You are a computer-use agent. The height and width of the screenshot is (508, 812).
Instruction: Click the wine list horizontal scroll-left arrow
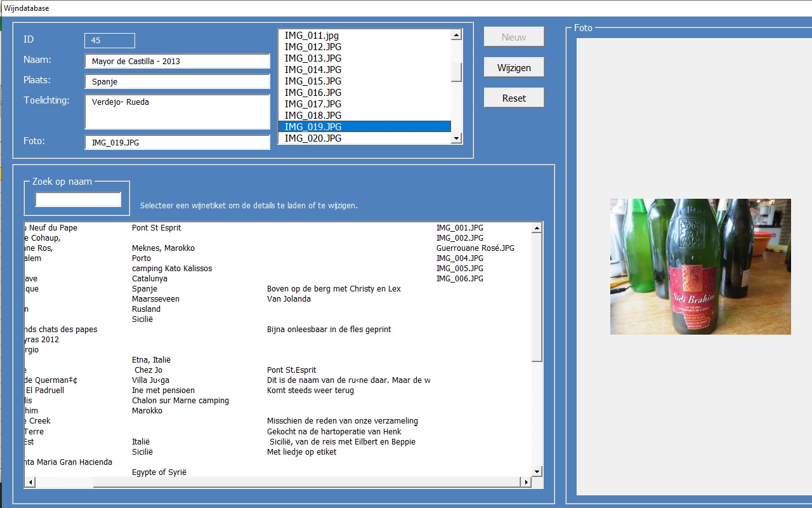point(30,483)
